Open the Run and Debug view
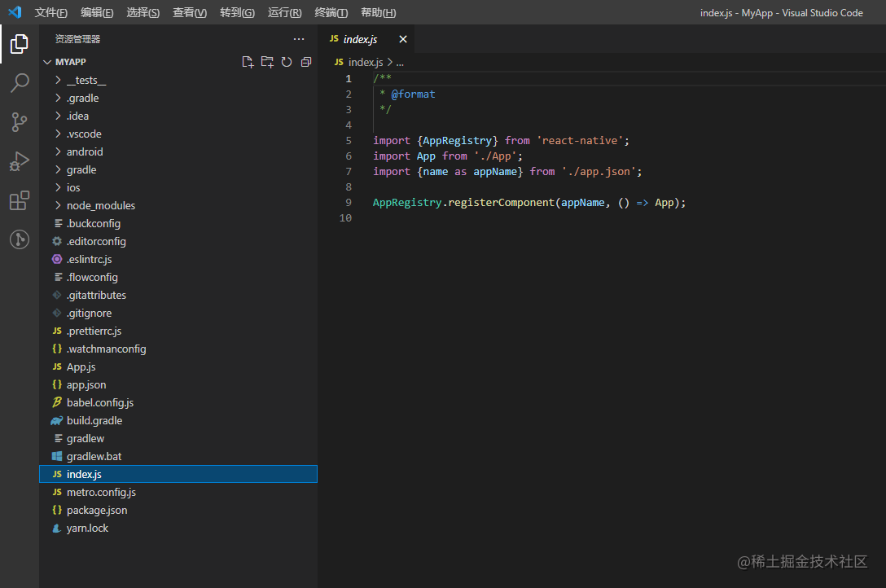 point(20,161)
